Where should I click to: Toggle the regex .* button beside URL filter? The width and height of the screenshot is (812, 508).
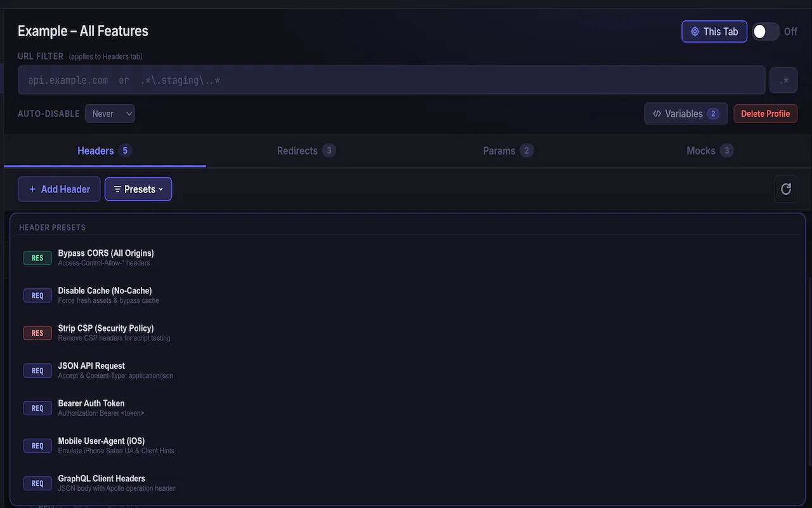(x=783, y=81)
